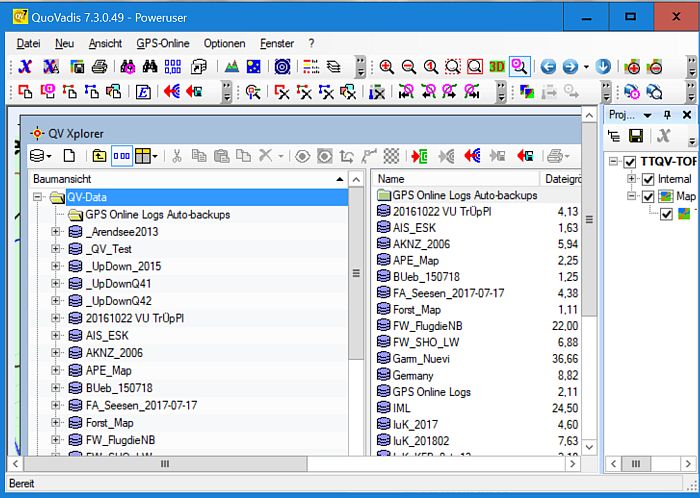
Task: Expand the _QV_Test database node
Action: pyautogui.click(x=55, y=249)
